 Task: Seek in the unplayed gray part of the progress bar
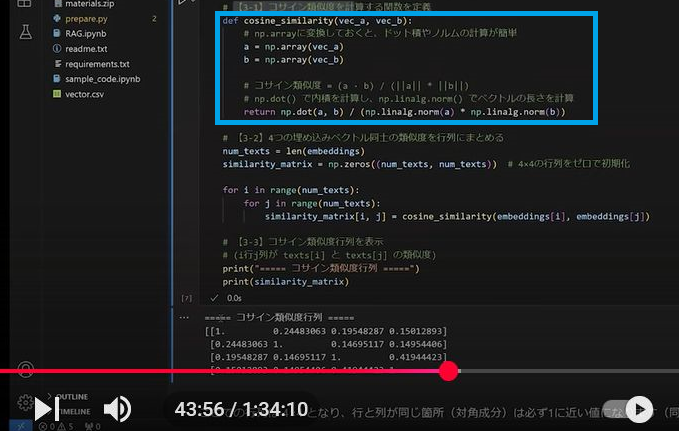[x=568, y=371]
